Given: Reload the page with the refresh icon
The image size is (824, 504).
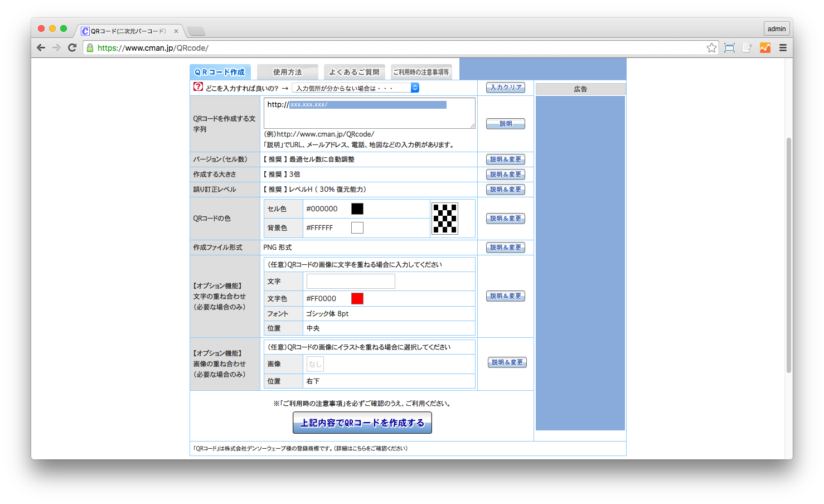Looking at the screenshot, I should [x=72, y=48].
